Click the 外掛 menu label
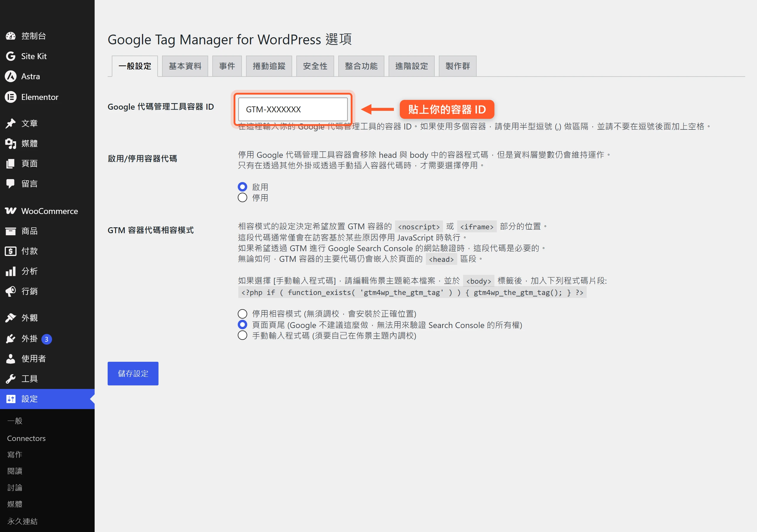The height and width of the screenshot is (532, 757). [29, 339]
